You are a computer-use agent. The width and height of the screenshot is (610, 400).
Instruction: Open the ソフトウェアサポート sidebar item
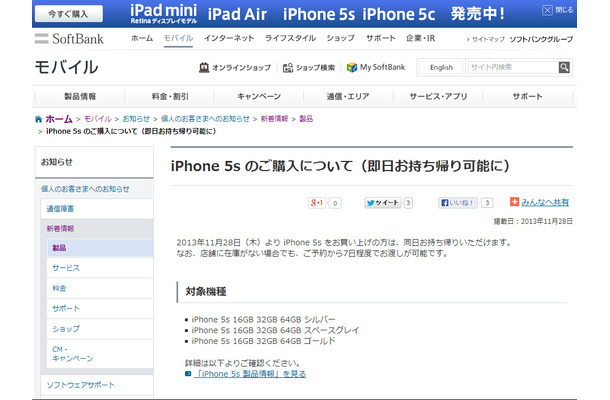pos(97,385)
